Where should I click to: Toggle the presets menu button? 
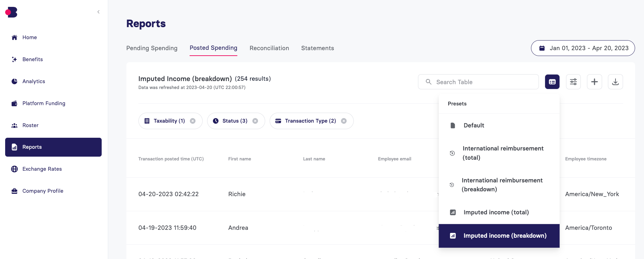pos(552,82)
